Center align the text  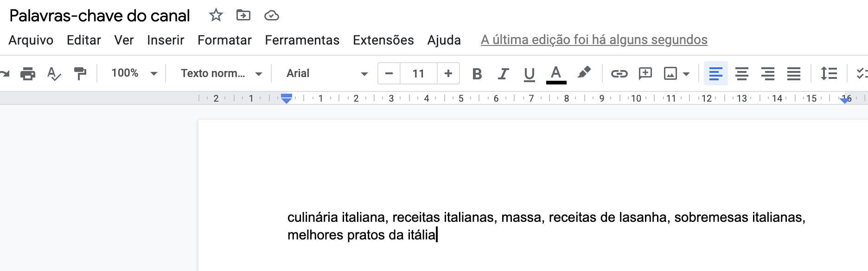pyautogui.click(x=742, y=73)
